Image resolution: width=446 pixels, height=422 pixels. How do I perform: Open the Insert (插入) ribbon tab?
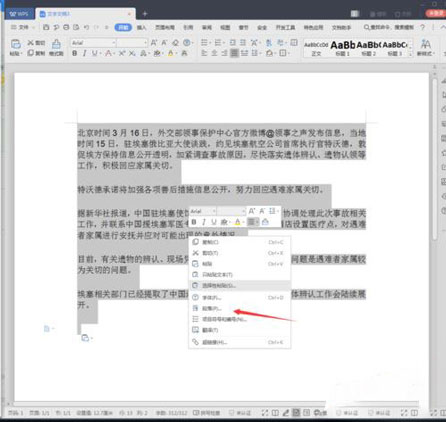coord(142,27)
